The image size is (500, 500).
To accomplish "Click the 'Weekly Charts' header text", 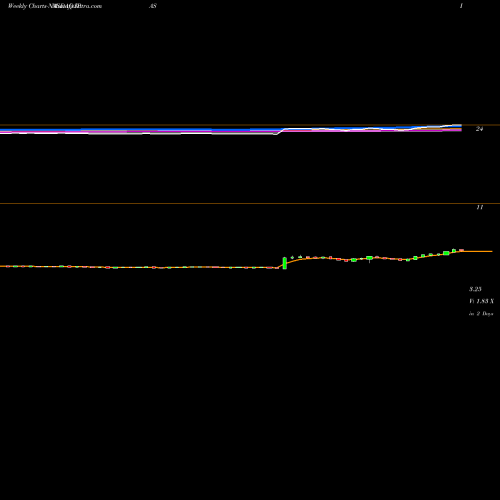I will (x=28, y=6).
